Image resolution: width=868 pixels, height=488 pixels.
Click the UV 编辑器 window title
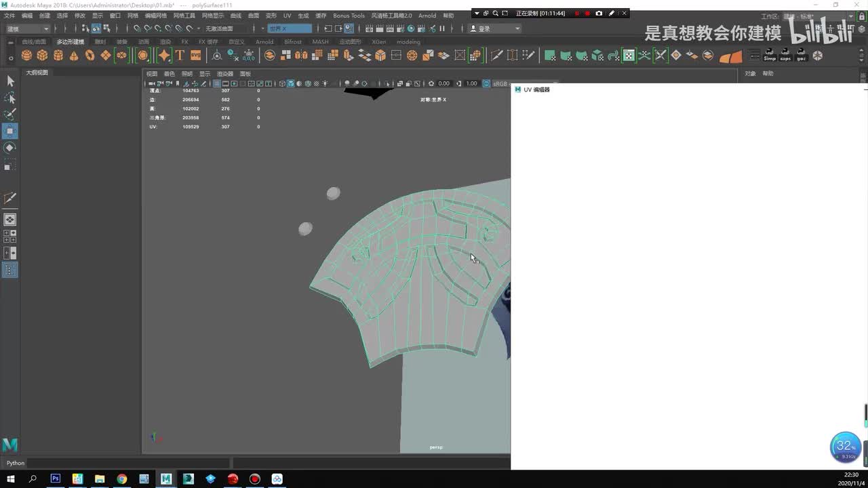pos(536,89)
